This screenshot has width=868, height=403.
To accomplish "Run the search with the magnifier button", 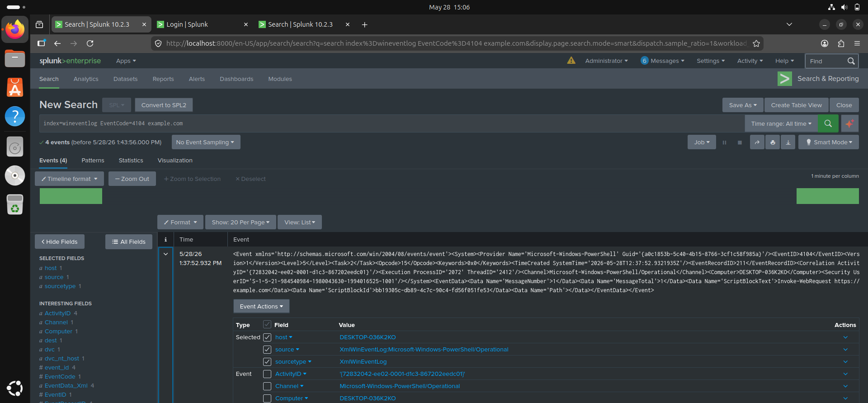I will pos(828,123).
